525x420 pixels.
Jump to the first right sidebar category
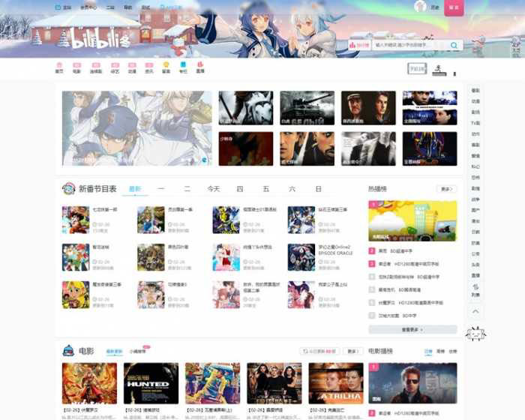coord(475,91)
